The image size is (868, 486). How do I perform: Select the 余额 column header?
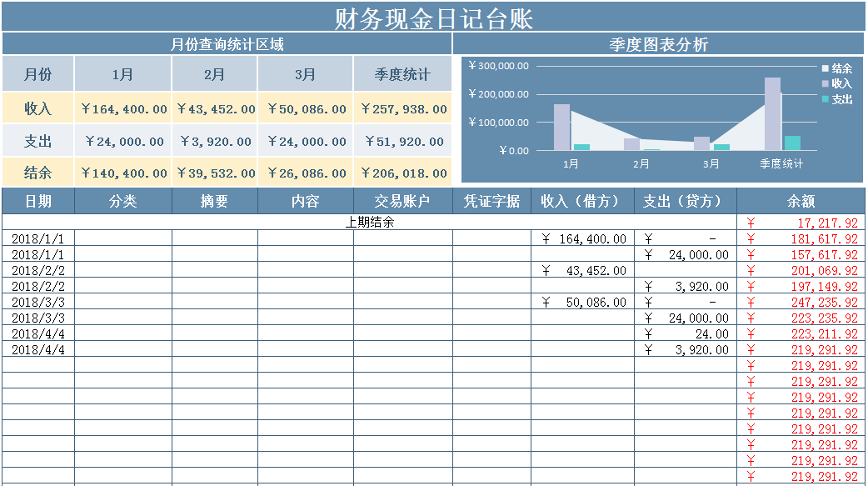point(801,201)
